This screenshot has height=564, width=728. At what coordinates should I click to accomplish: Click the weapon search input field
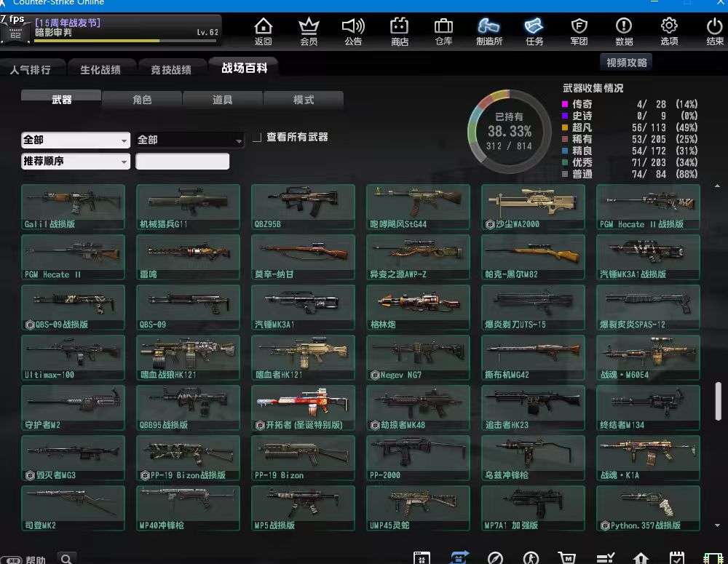pos(183,162)
